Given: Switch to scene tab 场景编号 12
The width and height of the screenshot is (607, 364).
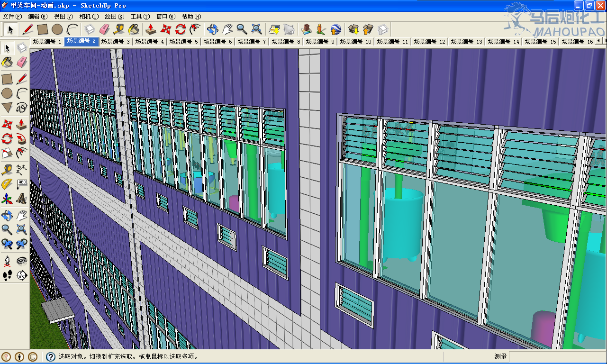Looking at the screenshot, I should click(x=430, y=41).
